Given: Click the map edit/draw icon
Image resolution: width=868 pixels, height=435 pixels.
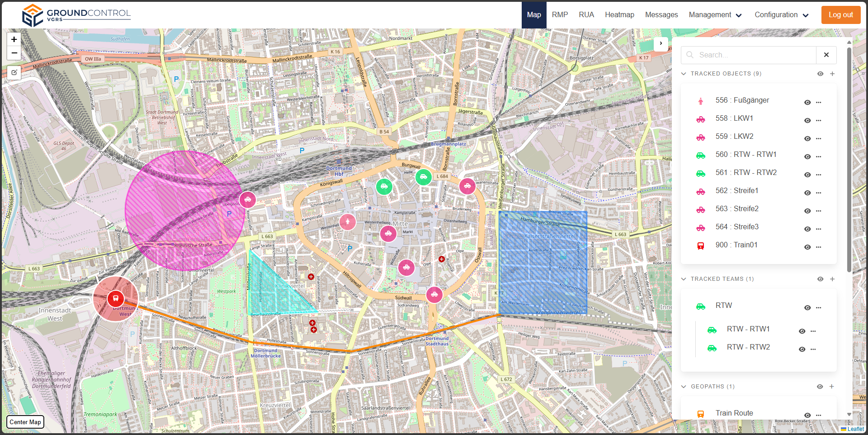Looking at the screenshot, I should [x=14, y=72].
